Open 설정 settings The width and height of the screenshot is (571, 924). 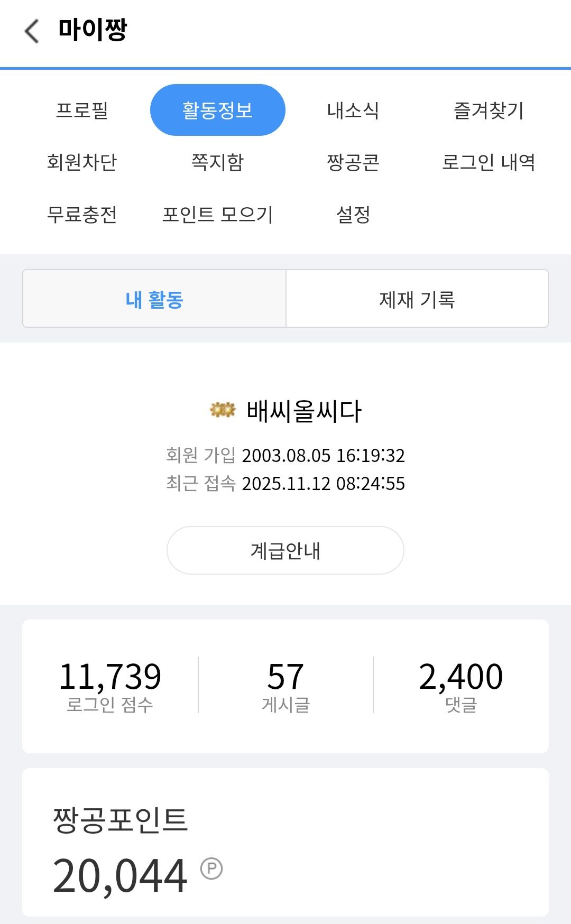coord(353,215)
